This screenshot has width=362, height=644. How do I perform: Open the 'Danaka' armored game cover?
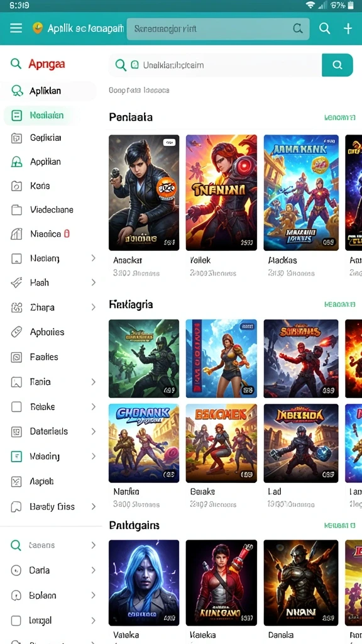[x=301, y=583]
